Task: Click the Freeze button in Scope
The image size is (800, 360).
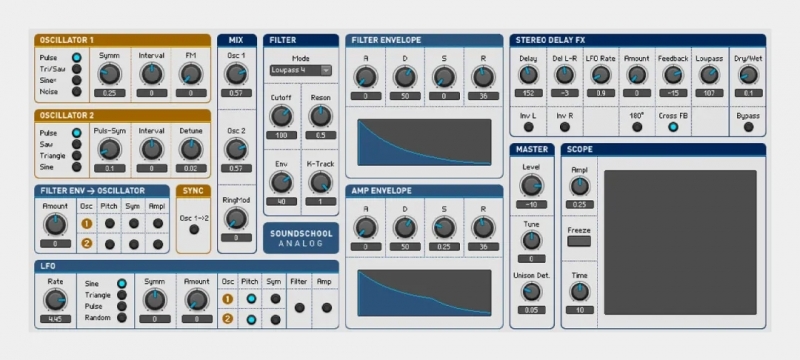Action: (x=579, y=241)
